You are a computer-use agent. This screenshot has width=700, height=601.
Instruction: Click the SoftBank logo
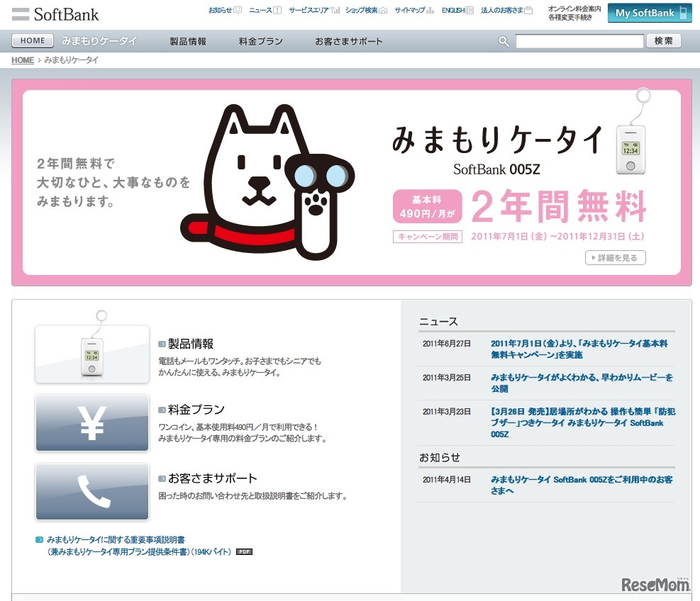[55, 14]
